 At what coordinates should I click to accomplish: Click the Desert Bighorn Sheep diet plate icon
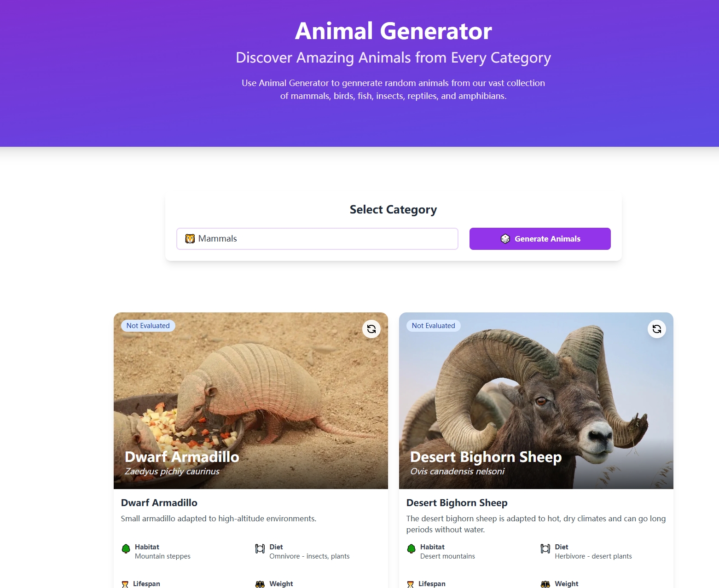(x=545, y=548)
